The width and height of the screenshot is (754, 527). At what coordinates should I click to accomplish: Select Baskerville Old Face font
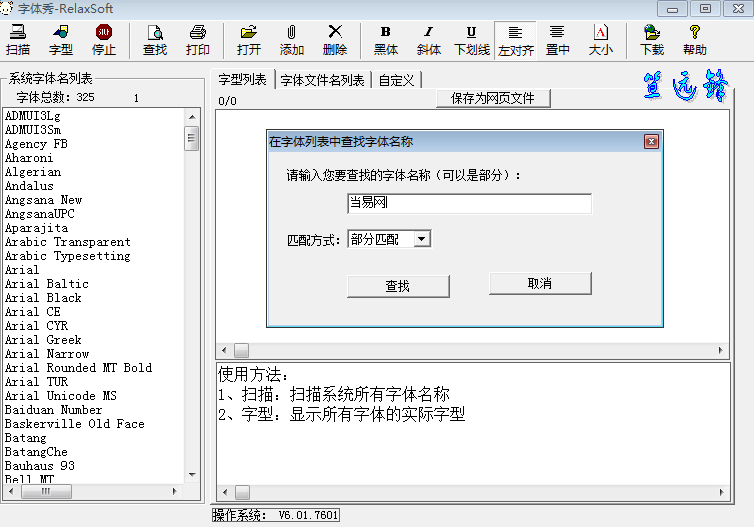[75, 424]
